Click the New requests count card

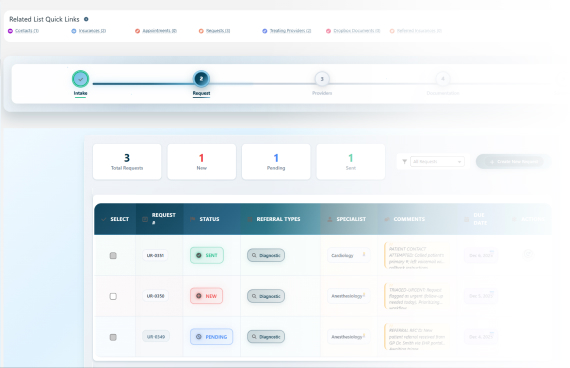[x=201, y=161]
